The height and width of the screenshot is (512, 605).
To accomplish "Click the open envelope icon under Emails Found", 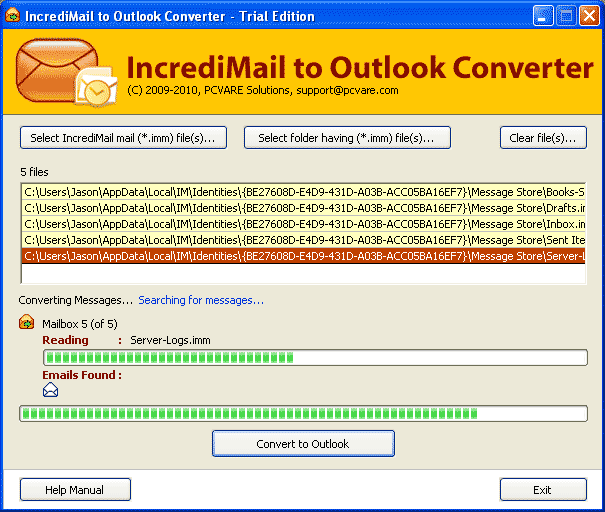I will point(51,390).
